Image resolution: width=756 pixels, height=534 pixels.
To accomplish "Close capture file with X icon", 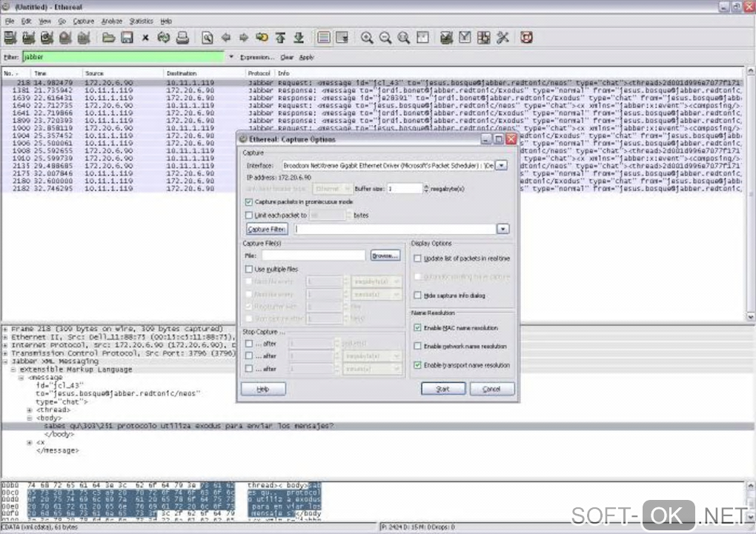I will pyautogui.click(x=145, y=38).
